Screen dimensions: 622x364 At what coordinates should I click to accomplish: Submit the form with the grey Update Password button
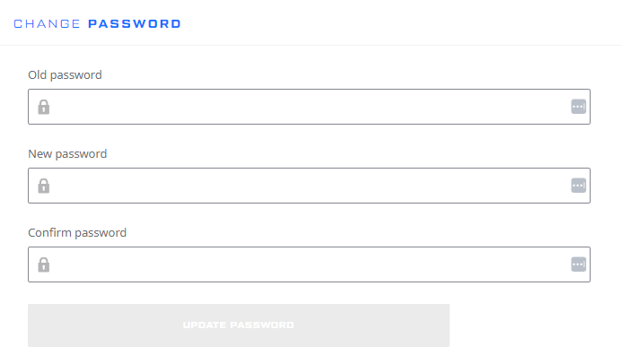point(239,325)
